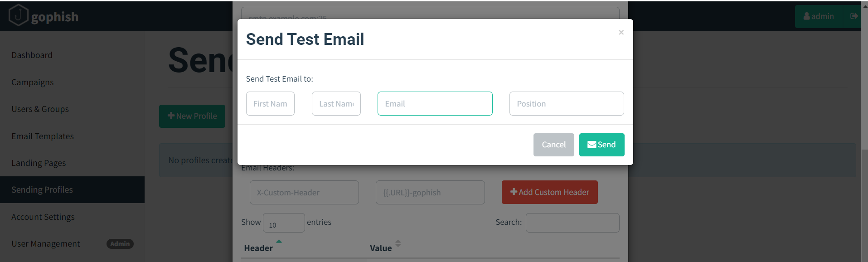Click the gophish logo icon
Viewport: 868px width, 262px height.
click(x=19, y=15)
